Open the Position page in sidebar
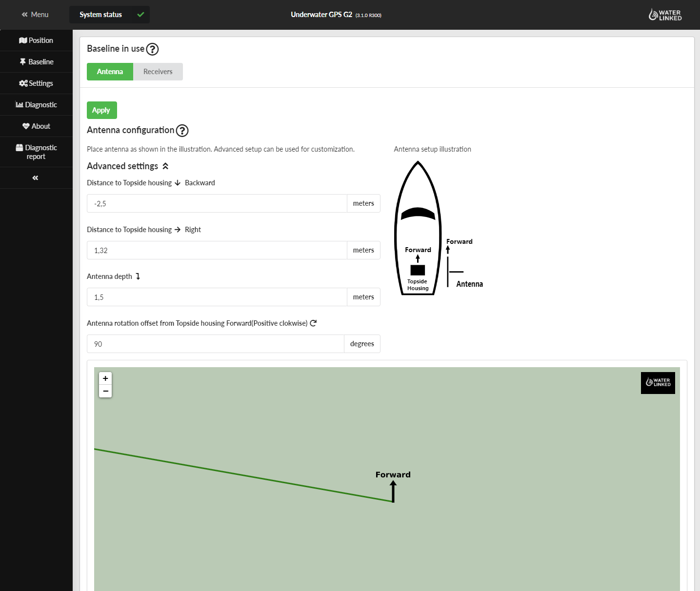 point(36,40)
